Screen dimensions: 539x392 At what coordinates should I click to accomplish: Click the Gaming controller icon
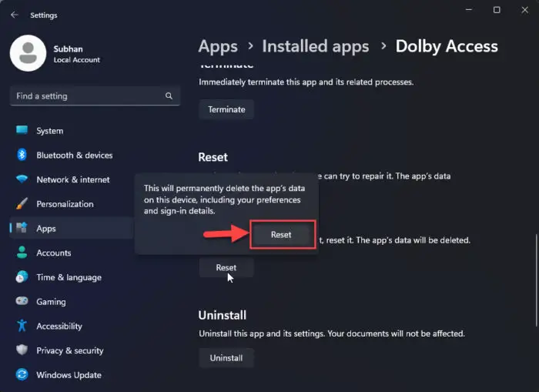pyautogui.click(x=22, y=301)
